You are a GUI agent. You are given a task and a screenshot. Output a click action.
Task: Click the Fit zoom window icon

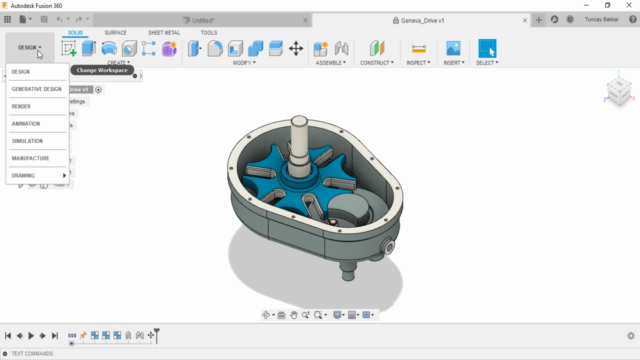pos(318,315)
